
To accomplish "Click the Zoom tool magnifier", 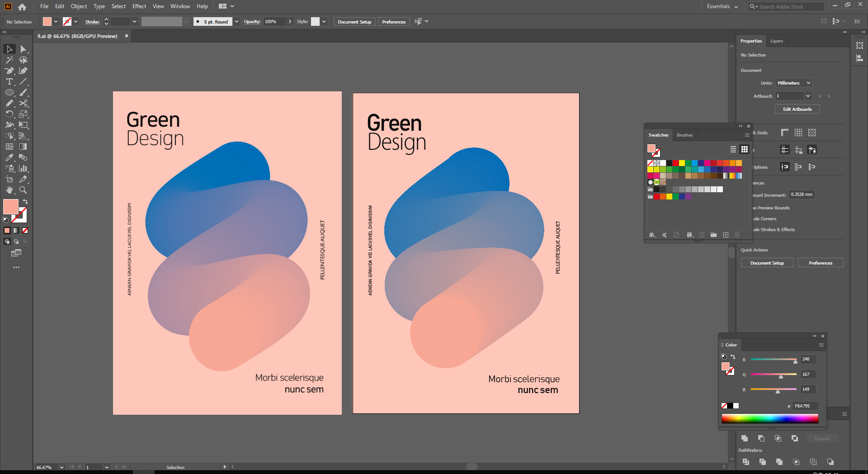I will pyautogui.click(x=23, y=190).
